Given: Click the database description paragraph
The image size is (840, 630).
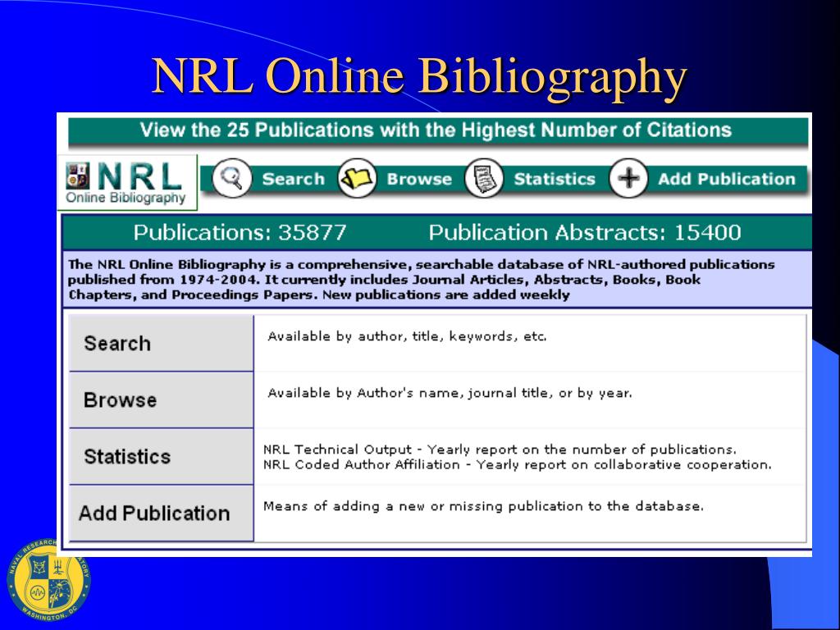Looking at the screenshot, I should [x=421, y=280].
